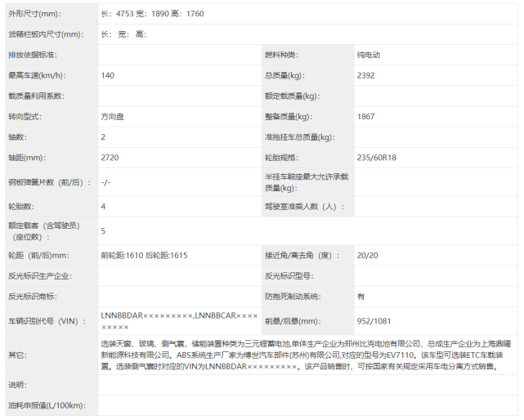Select the 其它 remarks paragraph text
This screenshot has height=420, width=524.
tap(306, 355)
